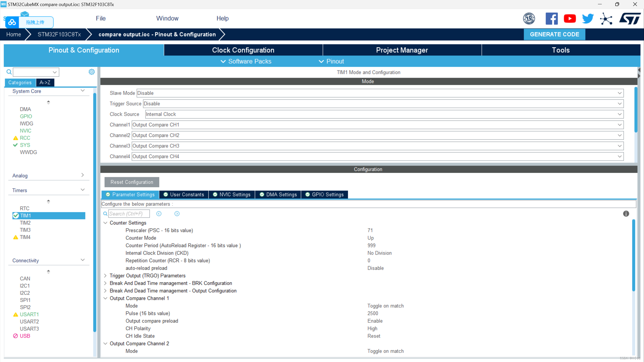Click the peripheral search combo box
644x362 pixels.
[x=36, y=72]
